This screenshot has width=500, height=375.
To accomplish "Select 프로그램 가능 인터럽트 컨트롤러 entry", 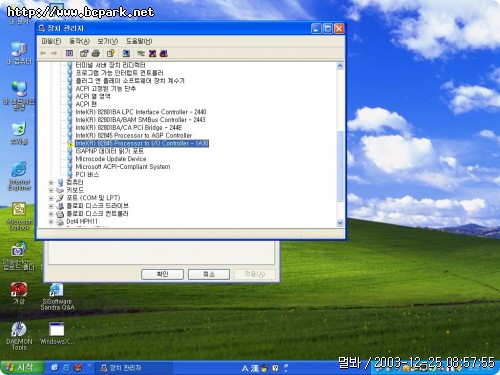I will [x=119, y=73].
